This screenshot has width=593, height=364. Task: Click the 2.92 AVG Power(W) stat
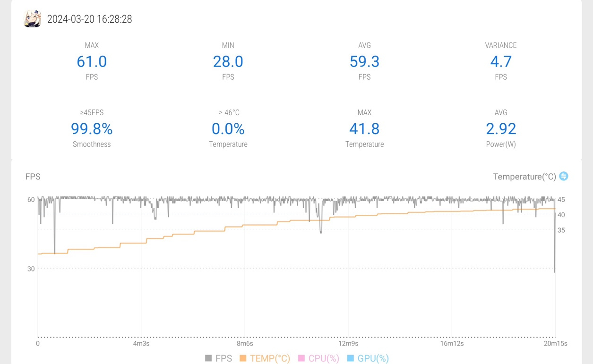click(x=500, y=129)
